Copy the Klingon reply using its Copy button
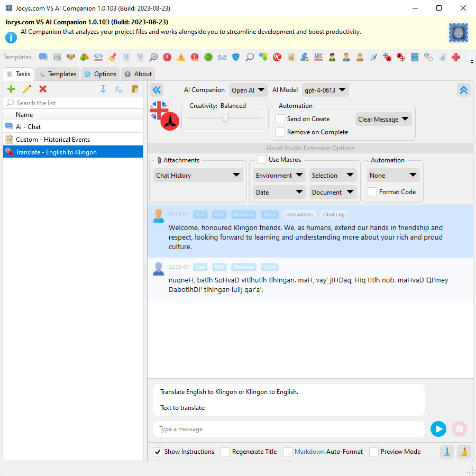This screenshot has width=476, height=476. tap(270, 267)
